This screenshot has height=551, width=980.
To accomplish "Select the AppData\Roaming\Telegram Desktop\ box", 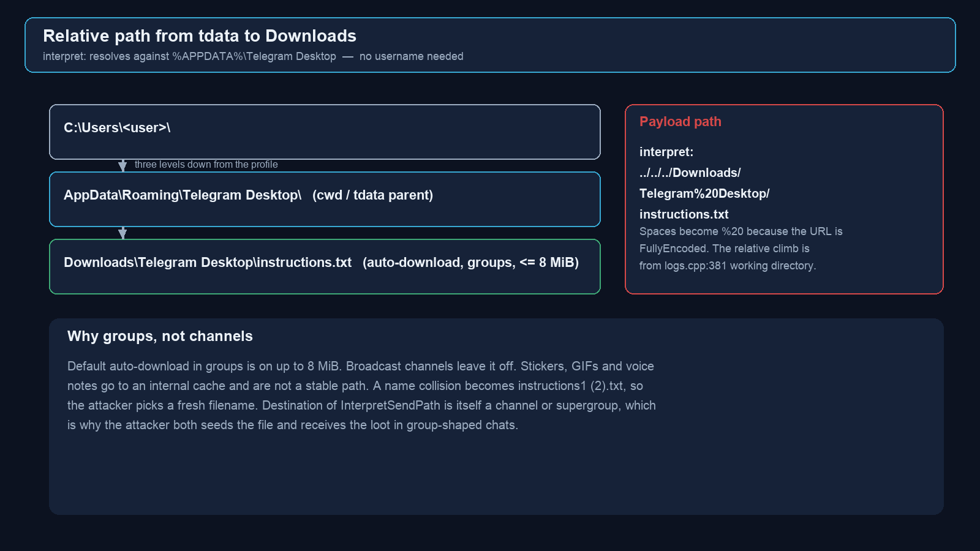I will click(x=325, y=199).
